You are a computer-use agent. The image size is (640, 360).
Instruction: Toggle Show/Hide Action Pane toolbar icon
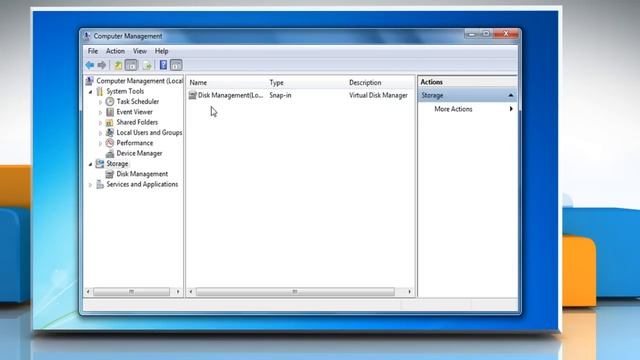(176, 65)
